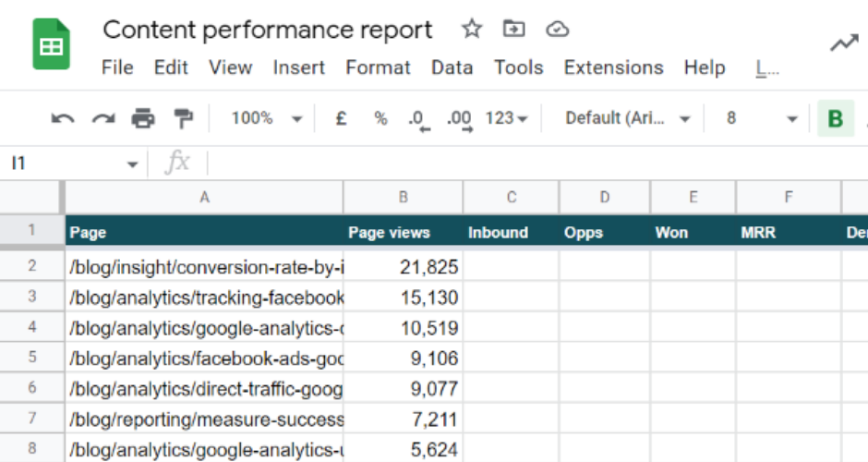
Task: Click the undo arrow
Action: click(x=63, y=118)
